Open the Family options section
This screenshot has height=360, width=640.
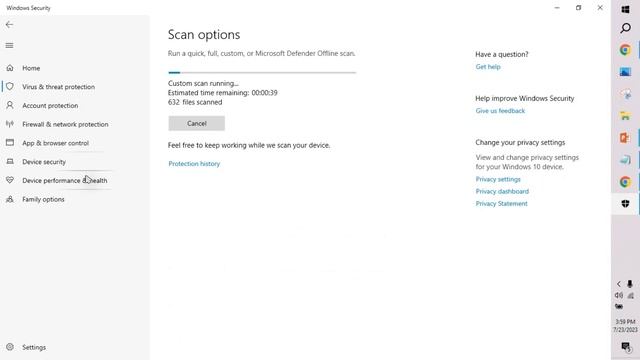[43, 199]
